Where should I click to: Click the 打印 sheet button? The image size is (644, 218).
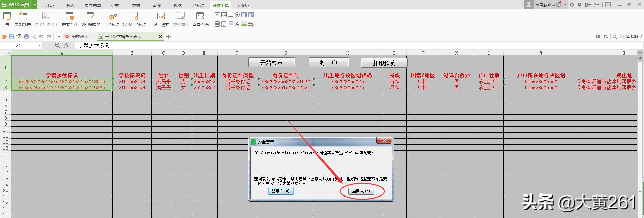pyautogui.click(x=329, y=63)
